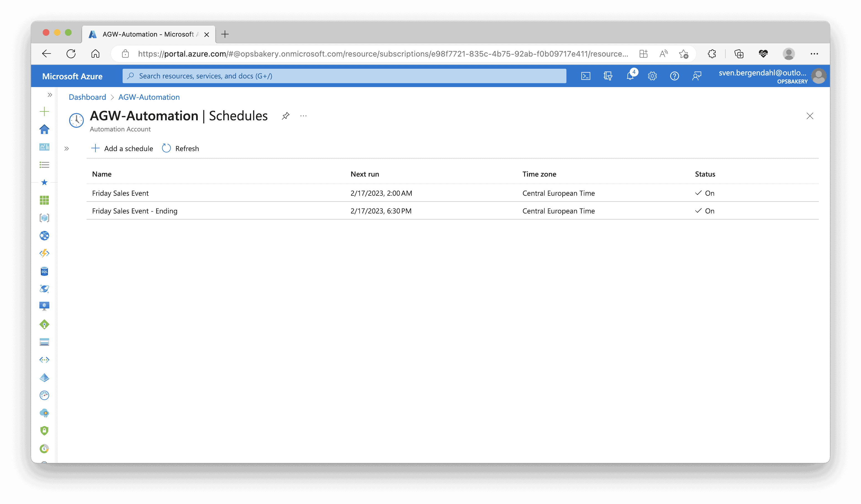Pin the Schedules blade to dashboard
The image size is (861, 504).
point(286,116)
